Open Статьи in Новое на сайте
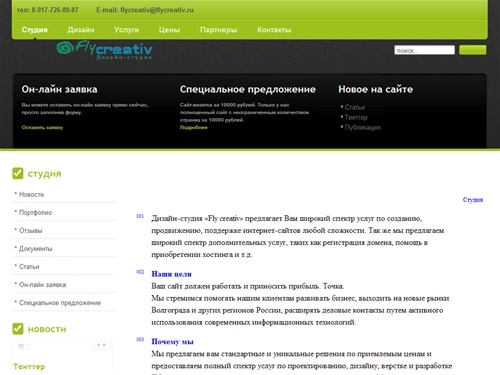The image size is (500, 375). pyautogui.click(x=355, y=107)
